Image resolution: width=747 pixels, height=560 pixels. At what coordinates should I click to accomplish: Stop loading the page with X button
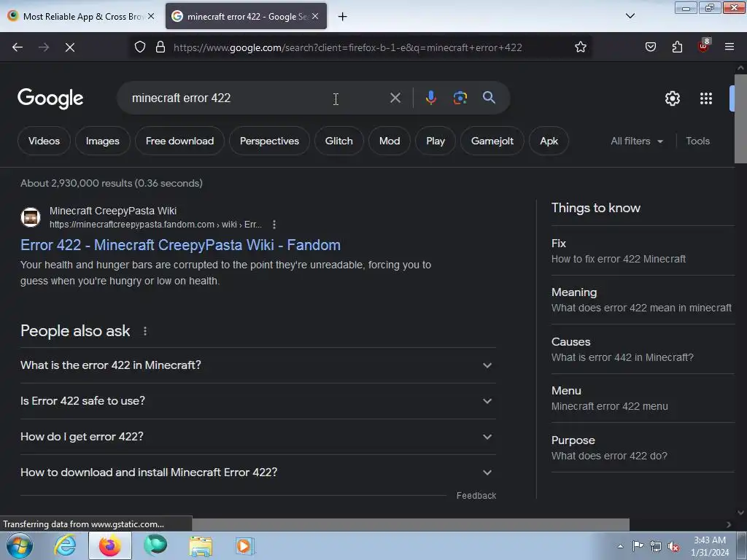coord(70,47)
